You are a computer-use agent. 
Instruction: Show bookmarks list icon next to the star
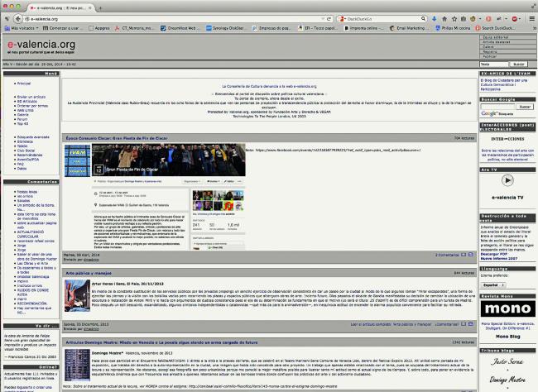point(464,19)
